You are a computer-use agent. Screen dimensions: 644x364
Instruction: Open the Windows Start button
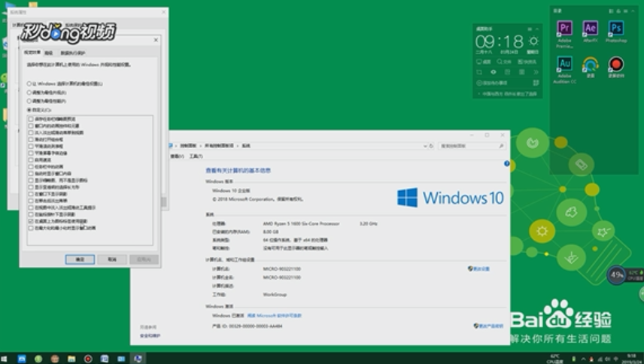point(4,359)
